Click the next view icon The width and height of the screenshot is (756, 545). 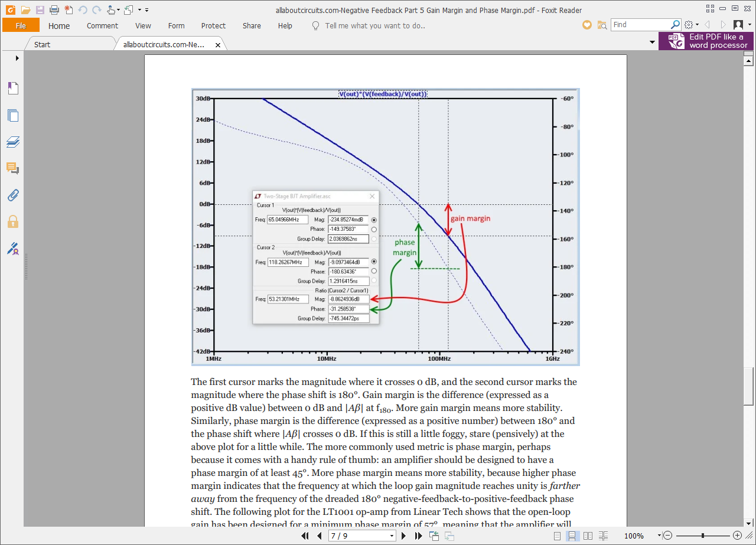point(449,536)
